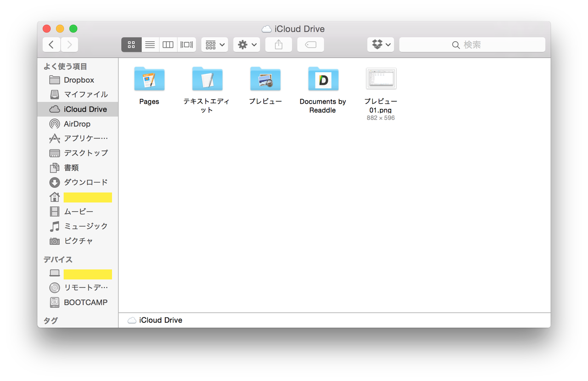Click iCloud Drive in the path bar
Image resolution: width=588 pixels, height=381 pixels.
[x=155, y=320]
